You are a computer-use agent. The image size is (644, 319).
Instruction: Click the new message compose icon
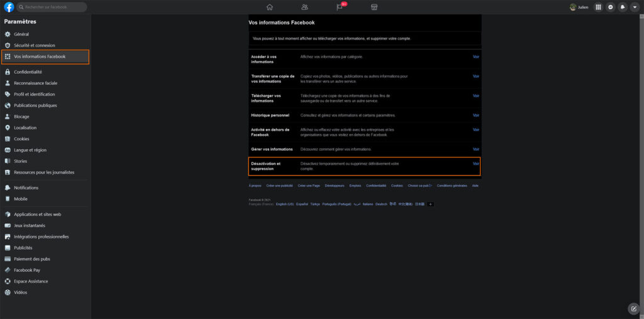[634, 309]
